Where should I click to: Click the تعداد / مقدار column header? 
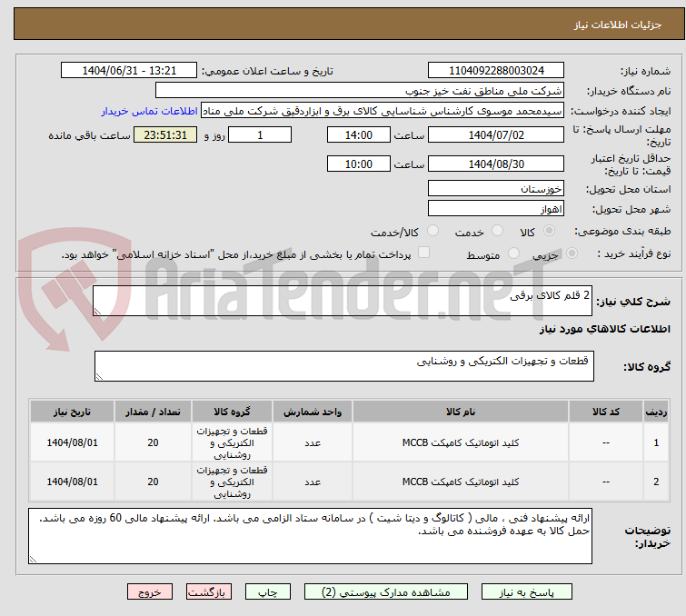tap(153, 412)
